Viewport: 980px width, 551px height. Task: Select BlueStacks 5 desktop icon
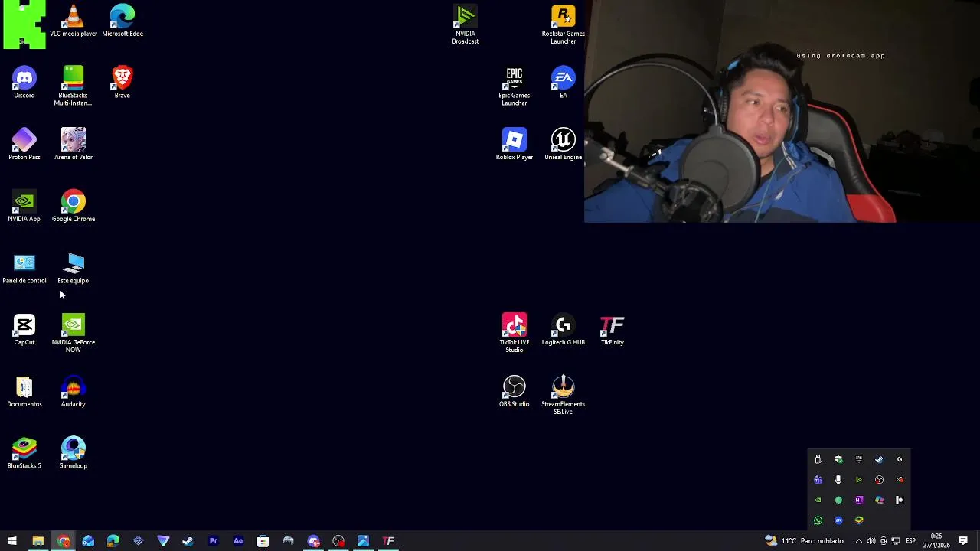[x=24, y=453]
